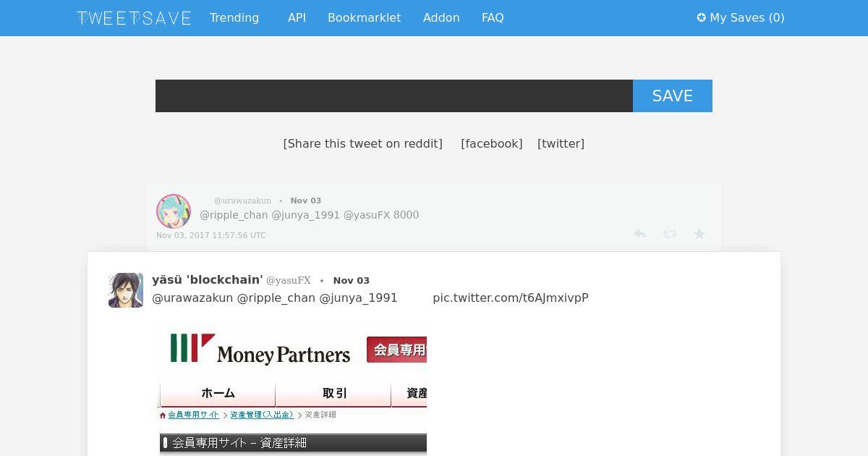The width and height of the screenshot is (868, 456).
Task: Click the reply arrow icon on the urawazakun tweet
Action: pos(639,234)
